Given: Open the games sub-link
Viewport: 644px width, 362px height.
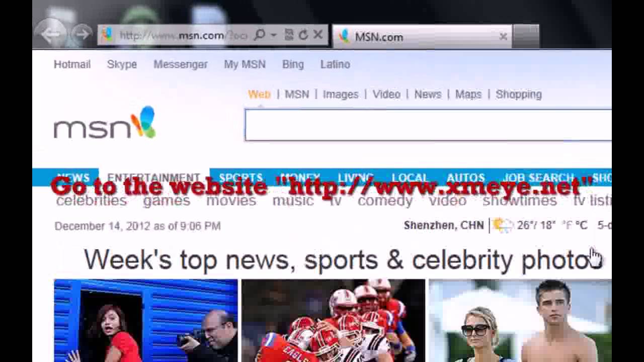Looking at the screenshot, I should [167, 201].
